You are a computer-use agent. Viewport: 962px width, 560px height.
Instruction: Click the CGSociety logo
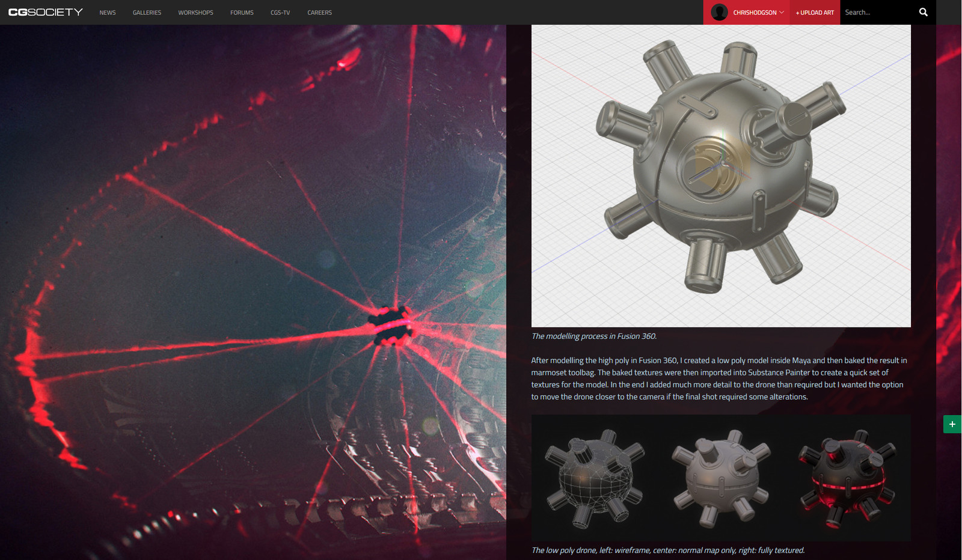(46, 12)
